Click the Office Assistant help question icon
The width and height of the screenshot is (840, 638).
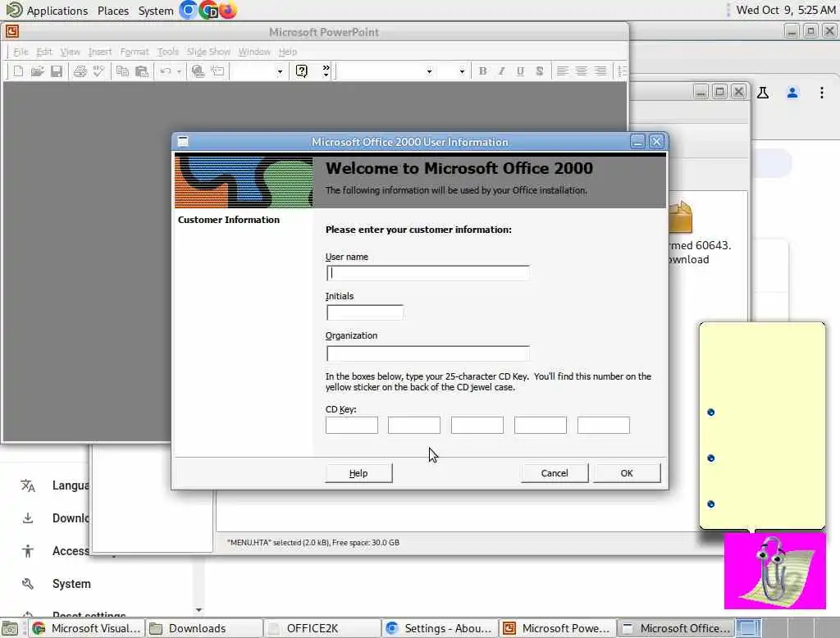click(302, 71)
